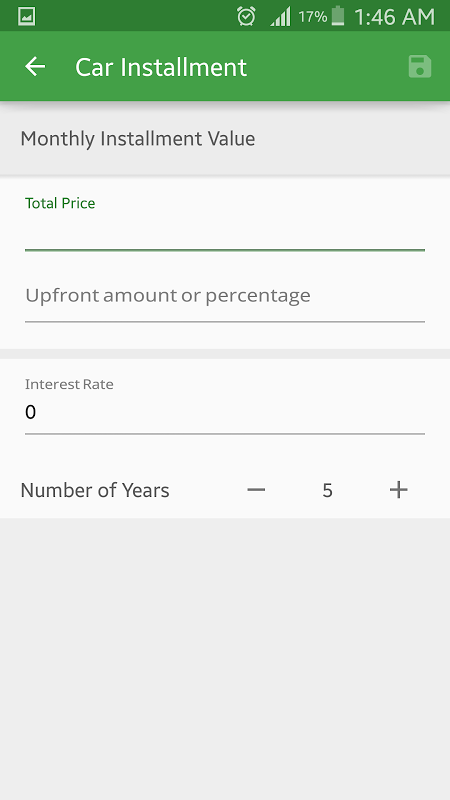450x800 pixels.
Task: Tap the signal strength icon
Action: click(x=281, y=16)
